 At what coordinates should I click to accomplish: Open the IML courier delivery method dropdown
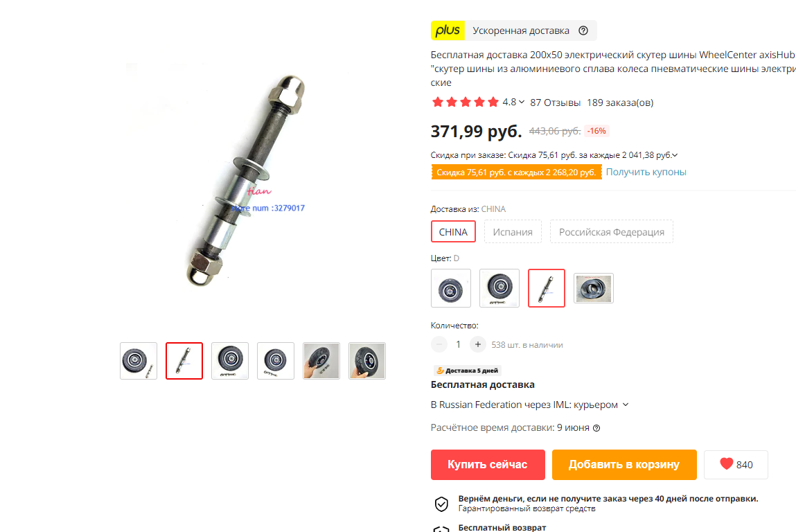(x=626, y=405)
